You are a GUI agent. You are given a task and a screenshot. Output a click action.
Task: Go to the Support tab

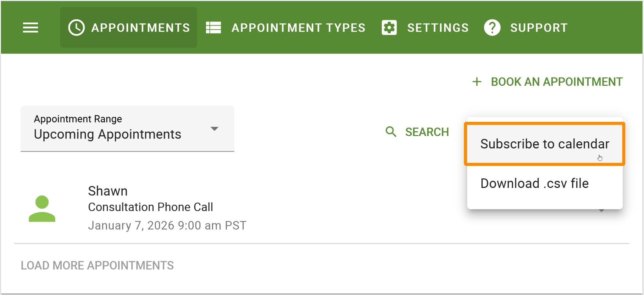click(x=538, y=27)
